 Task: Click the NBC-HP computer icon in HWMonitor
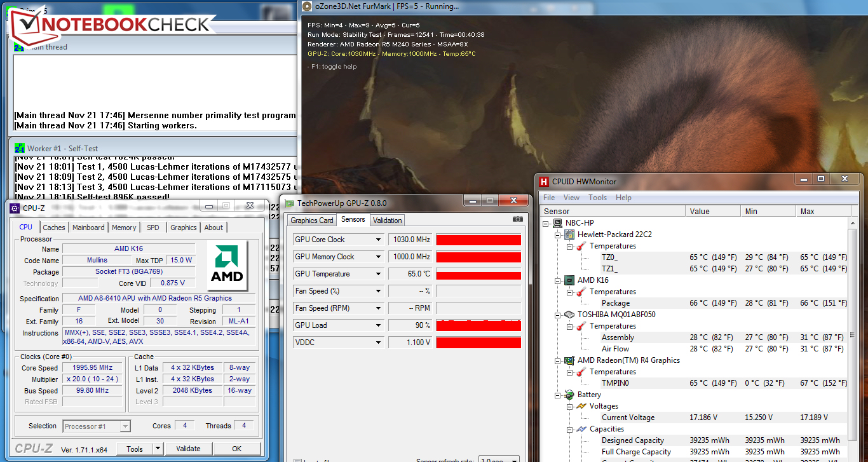click(559, 223)
